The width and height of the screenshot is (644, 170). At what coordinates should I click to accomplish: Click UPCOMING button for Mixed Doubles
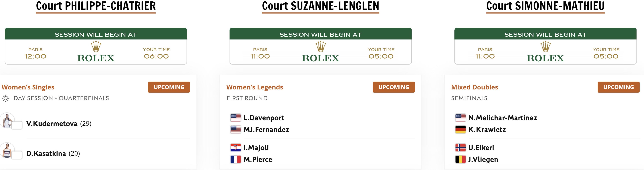coord(618,87)
